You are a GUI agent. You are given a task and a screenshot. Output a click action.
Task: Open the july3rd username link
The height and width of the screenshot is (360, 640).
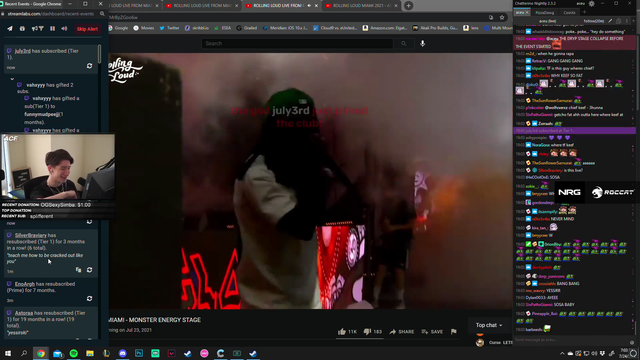[x=22, y=51]
